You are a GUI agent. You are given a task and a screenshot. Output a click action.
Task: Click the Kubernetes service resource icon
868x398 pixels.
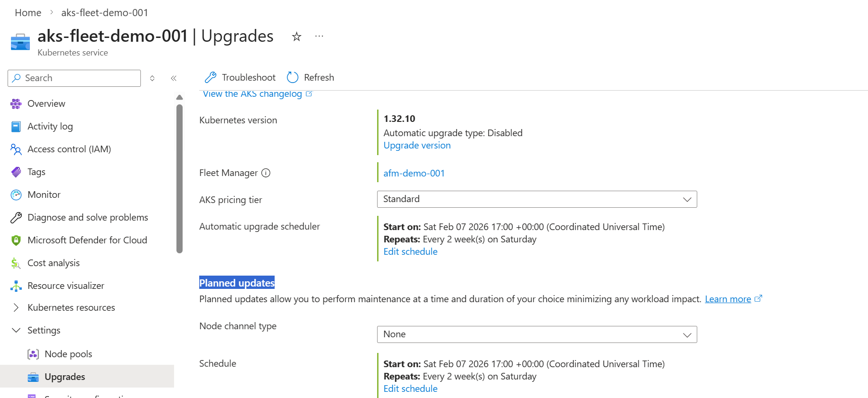[20, 42]
